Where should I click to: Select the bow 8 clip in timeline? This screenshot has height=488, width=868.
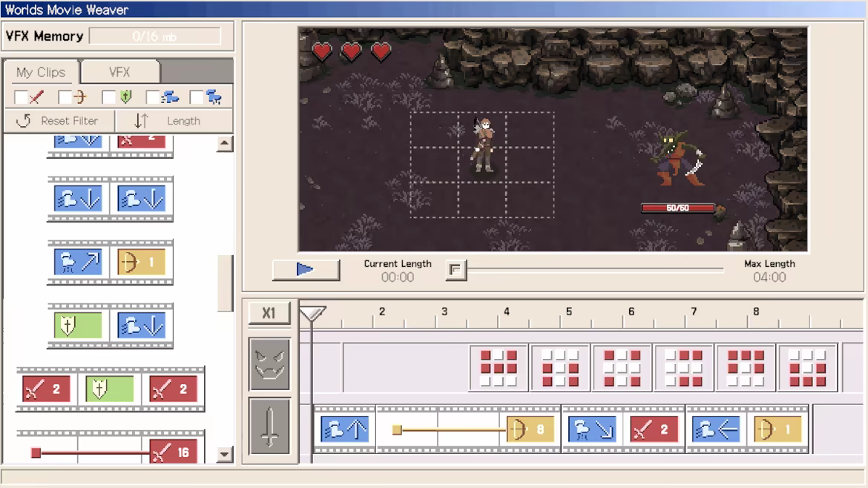(530, 429)
